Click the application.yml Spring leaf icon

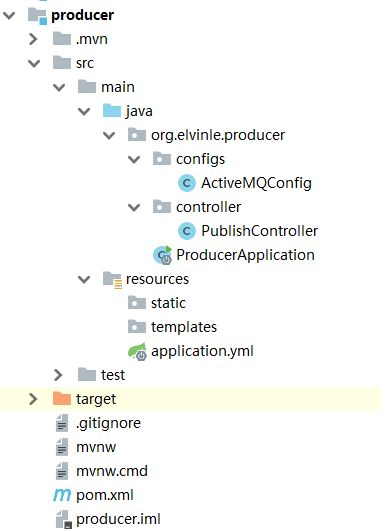pos(137,352)
